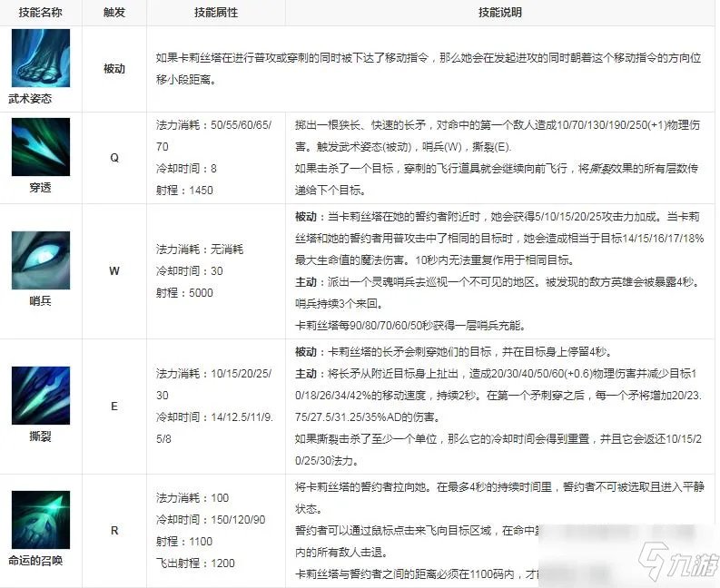Select the W trigger cell
720x588 pixels.
click(x=114, y=270)
